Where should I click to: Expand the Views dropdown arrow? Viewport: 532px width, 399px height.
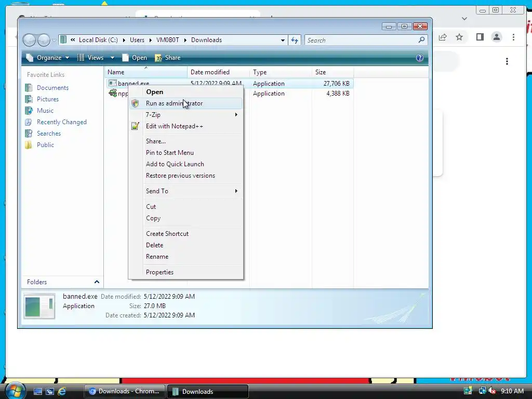tap(112, 58)
